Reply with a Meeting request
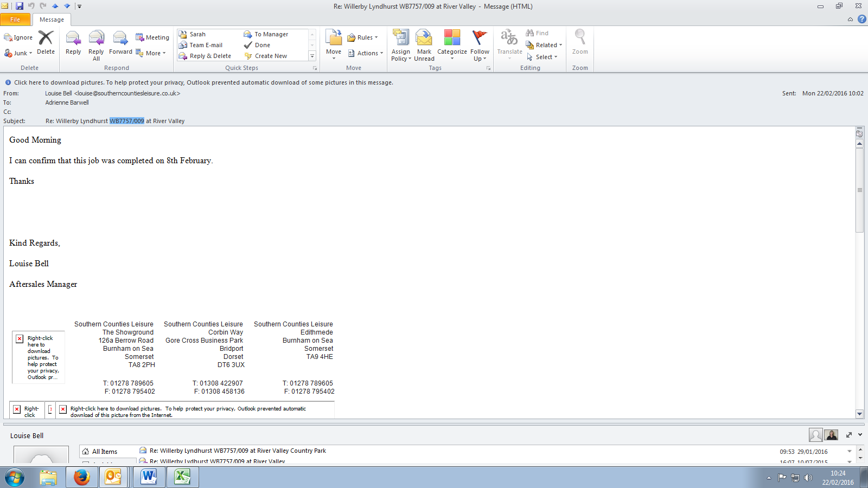This screenshot has width=868, height=488. 152,37
